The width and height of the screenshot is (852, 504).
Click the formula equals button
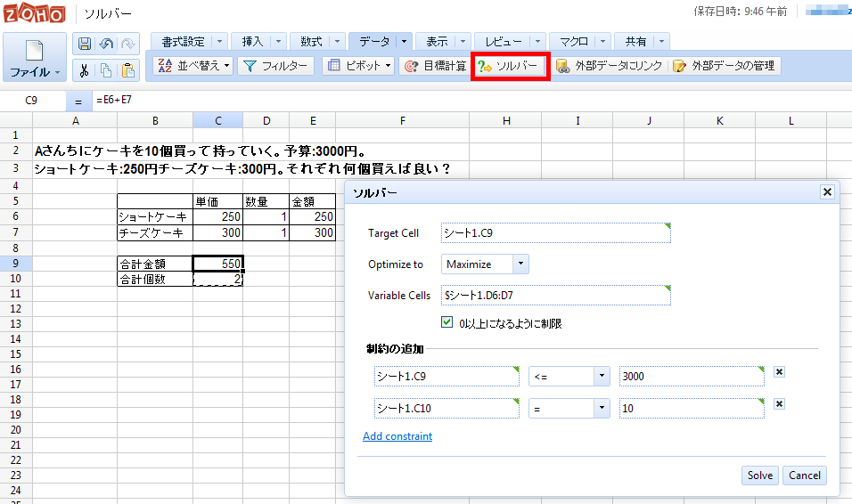(x=78, y=101)
